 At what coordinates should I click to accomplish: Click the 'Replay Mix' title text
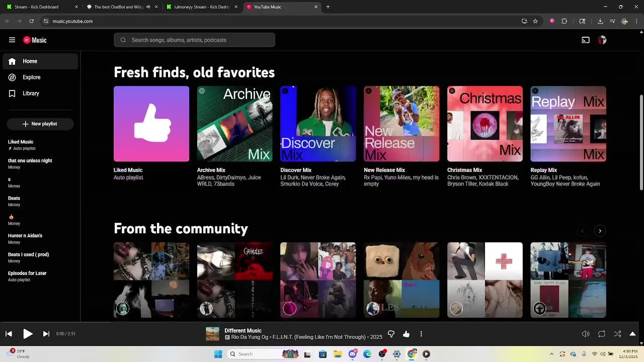543,170
